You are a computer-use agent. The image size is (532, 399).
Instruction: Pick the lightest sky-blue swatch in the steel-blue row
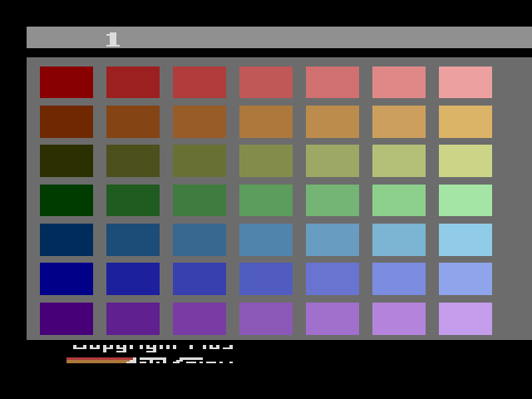click(x=465, y=240)
